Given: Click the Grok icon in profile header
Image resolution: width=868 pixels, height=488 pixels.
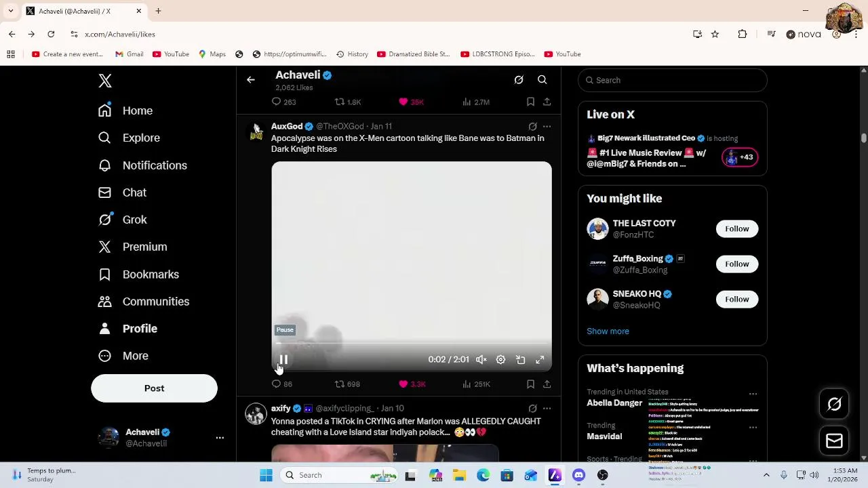Looking at the screenshot, I should [519, 80].
